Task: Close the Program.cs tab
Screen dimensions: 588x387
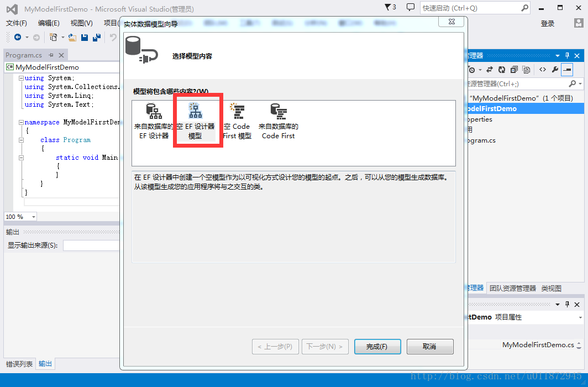Action: pos(61,55)
